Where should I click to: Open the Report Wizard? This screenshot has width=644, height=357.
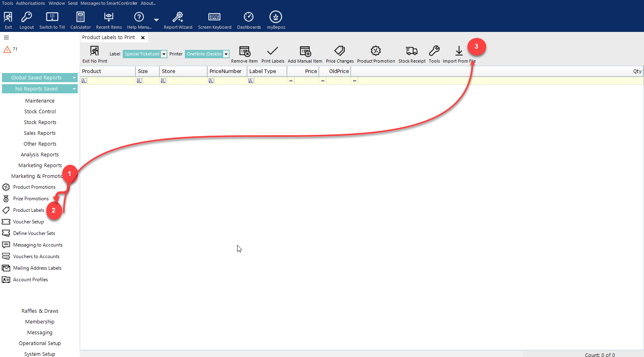(178, 17)
